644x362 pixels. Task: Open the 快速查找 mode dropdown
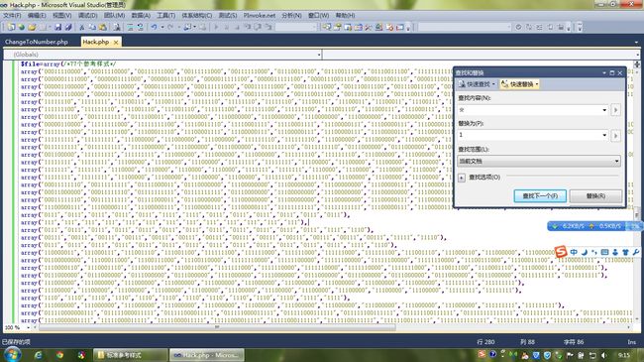click(493, 84)
